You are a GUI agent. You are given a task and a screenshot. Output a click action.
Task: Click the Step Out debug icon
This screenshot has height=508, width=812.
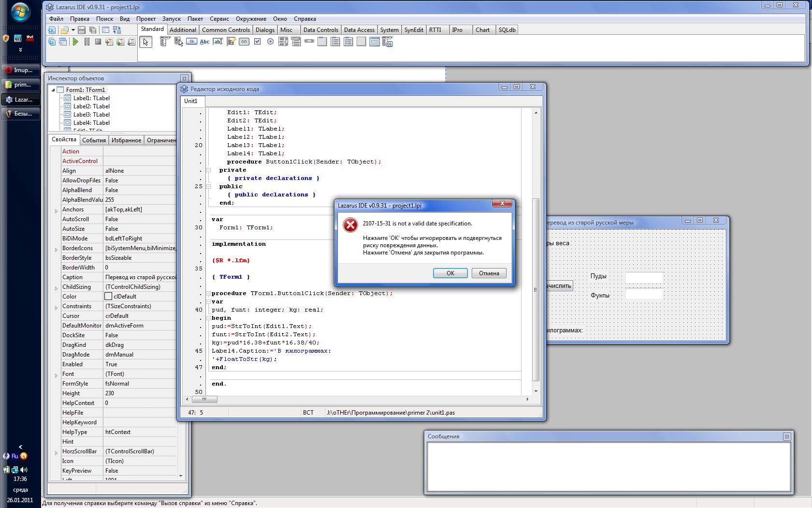pyautogui.click(x=131, y=42)
